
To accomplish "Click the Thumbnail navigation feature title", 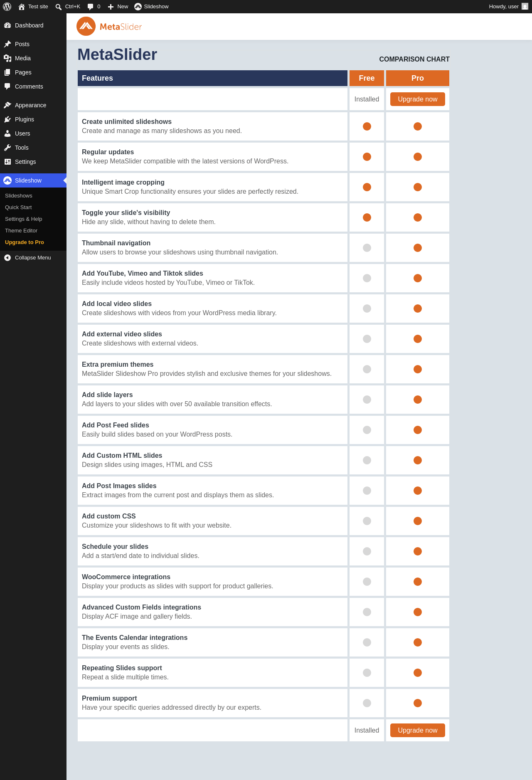I will tap(116, 243).
